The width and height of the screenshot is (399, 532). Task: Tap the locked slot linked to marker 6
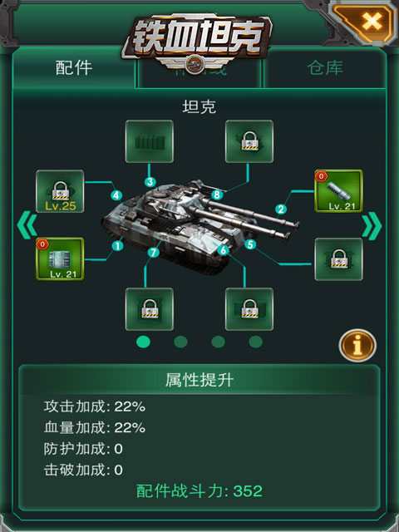click(x=249, y=309)
